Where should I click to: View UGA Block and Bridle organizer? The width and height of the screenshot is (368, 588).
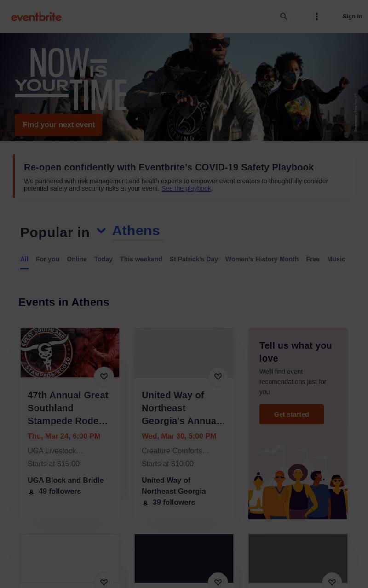[x=66, y=480]
